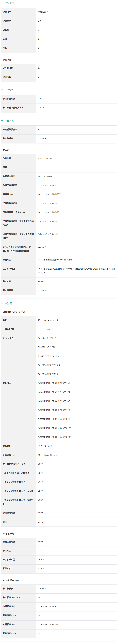Select bridge FBS 3-5 / 3030174
Image resolution: width=118 pixels, height=644 pixels.
[x=54, y=392]
